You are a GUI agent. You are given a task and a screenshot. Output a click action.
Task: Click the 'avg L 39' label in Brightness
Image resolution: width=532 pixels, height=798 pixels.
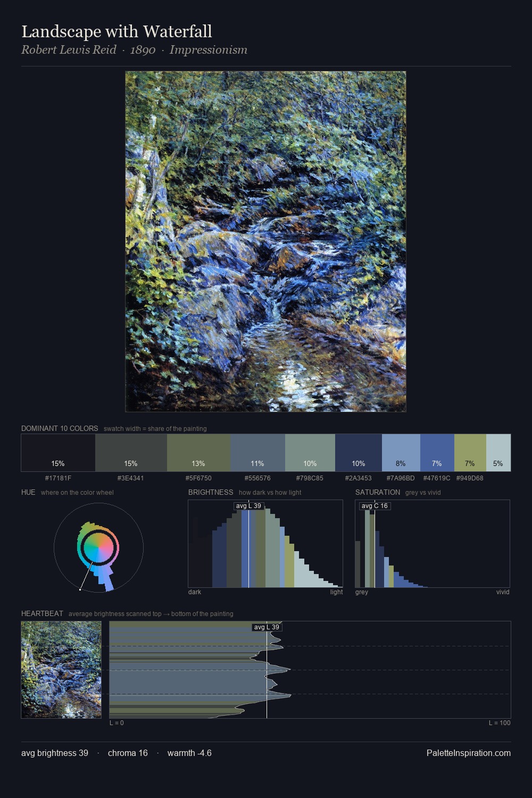(248, 506)
